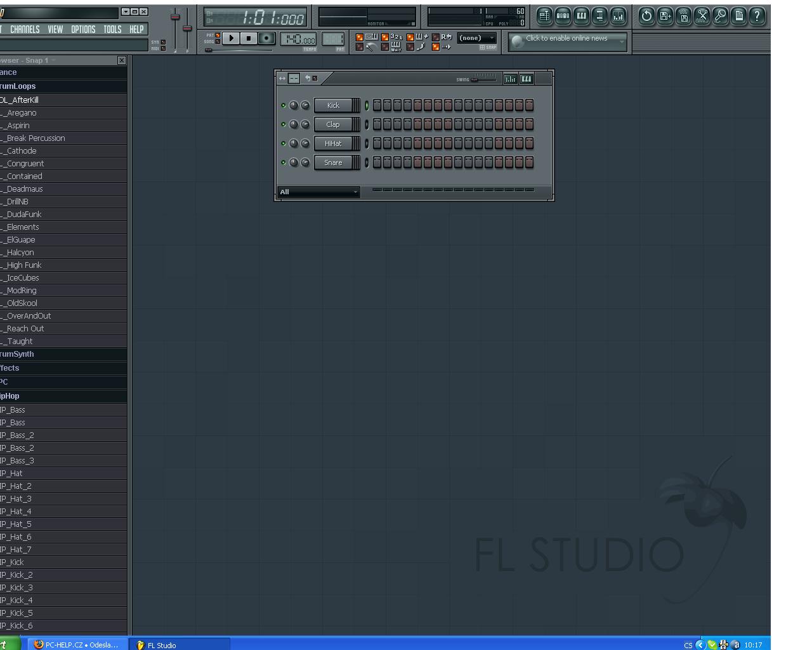Open the channel filter All dropdown
The image size is (812, 650).
319,192
